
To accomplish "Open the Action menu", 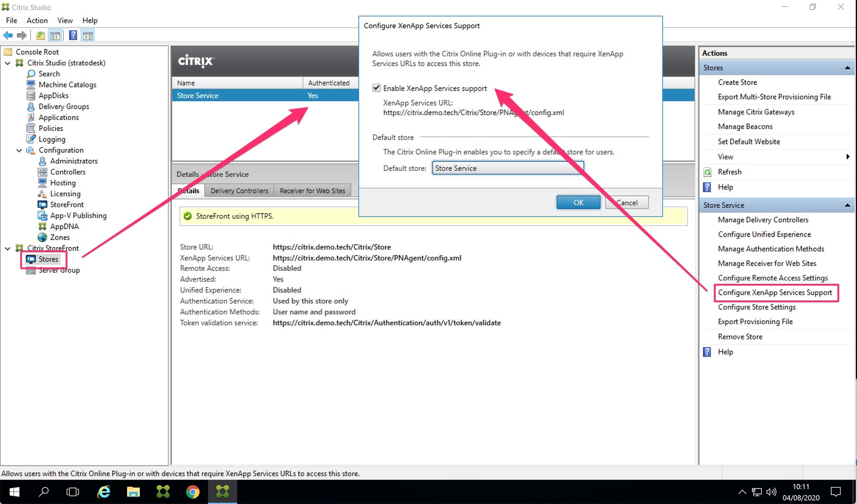I will [37, 20].
